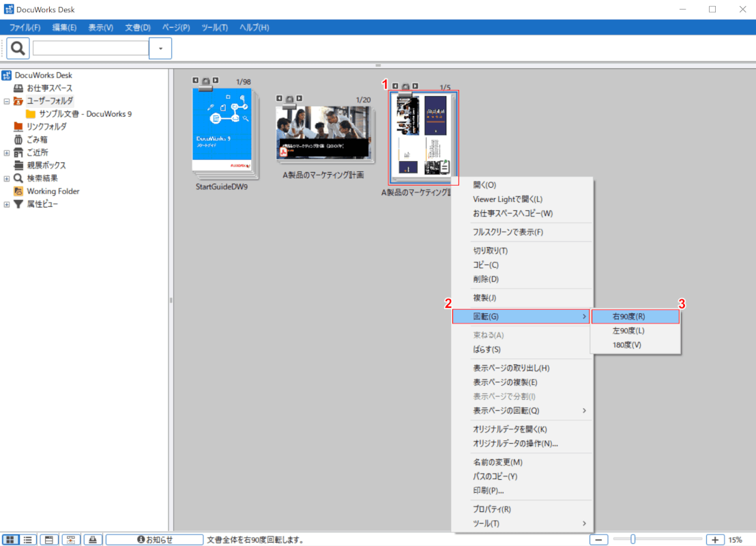Select the お仕事スペース workspace item
756x546 pixels.
coord(49,88)
